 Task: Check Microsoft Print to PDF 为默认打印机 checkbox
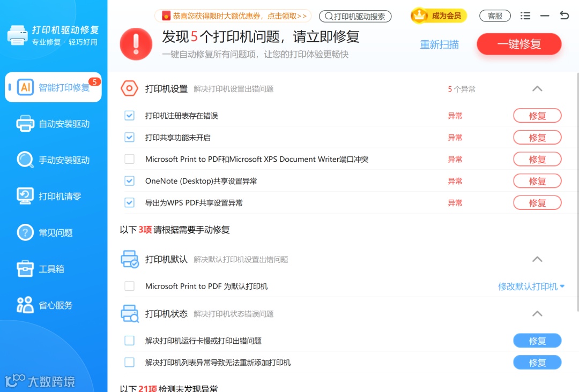coord(129,286)
